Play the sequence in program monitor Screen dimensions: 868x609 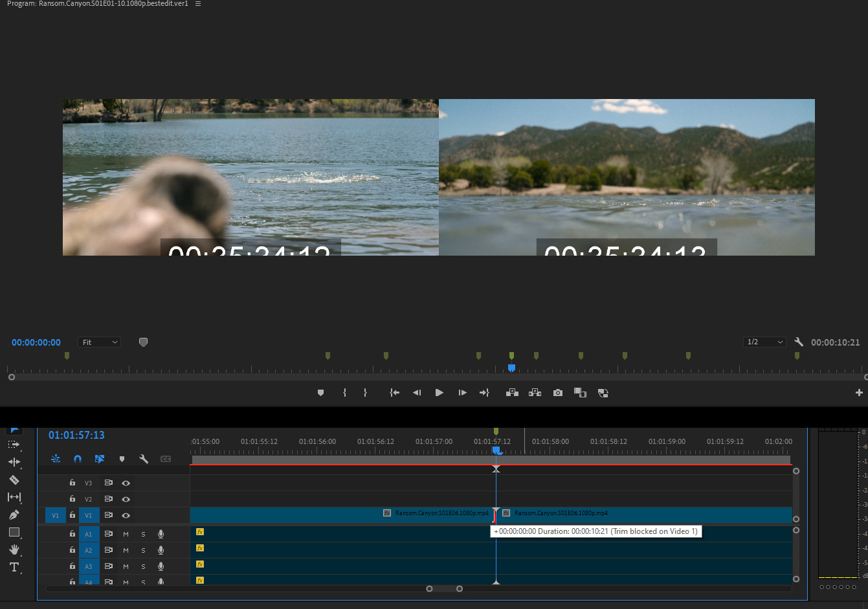[x=439, y=393]
